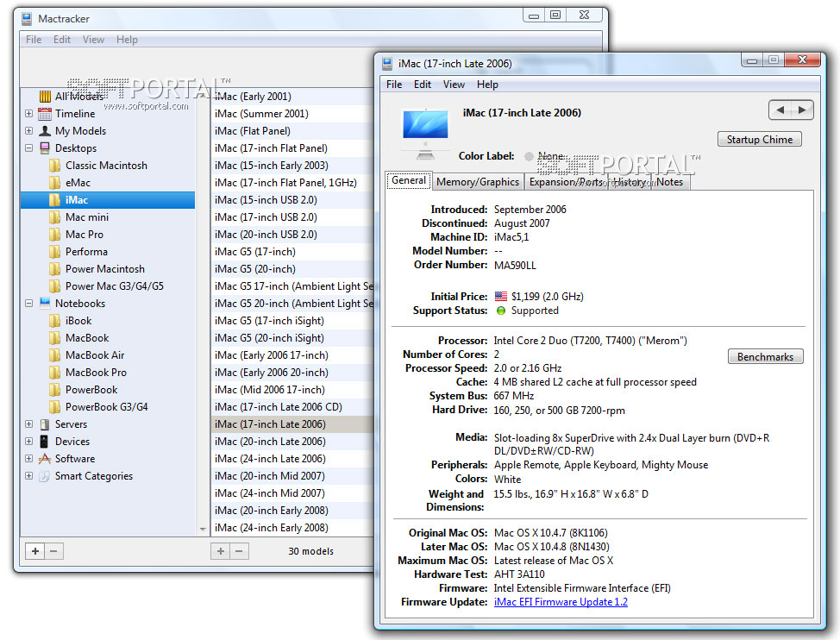
Task: Select iMac (20-inch Early 2008) row
Action: click(x=292, y=511)
